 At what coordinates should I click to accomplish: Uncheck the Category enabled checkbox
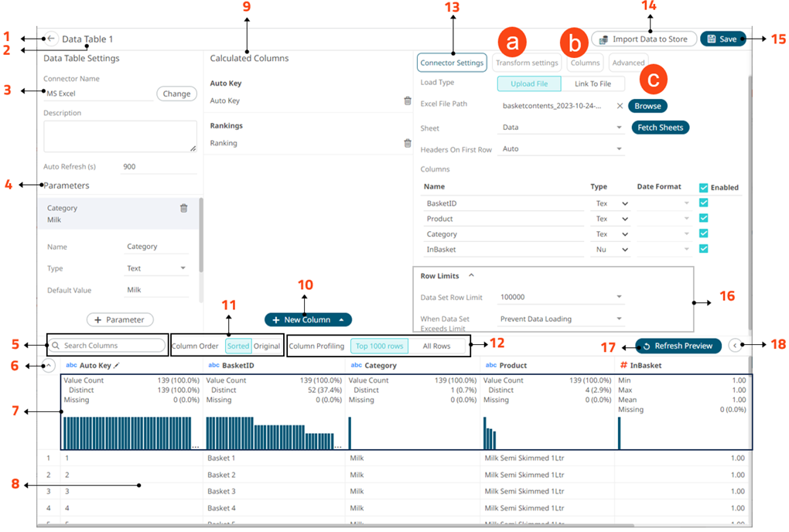[x=703, y=234]
